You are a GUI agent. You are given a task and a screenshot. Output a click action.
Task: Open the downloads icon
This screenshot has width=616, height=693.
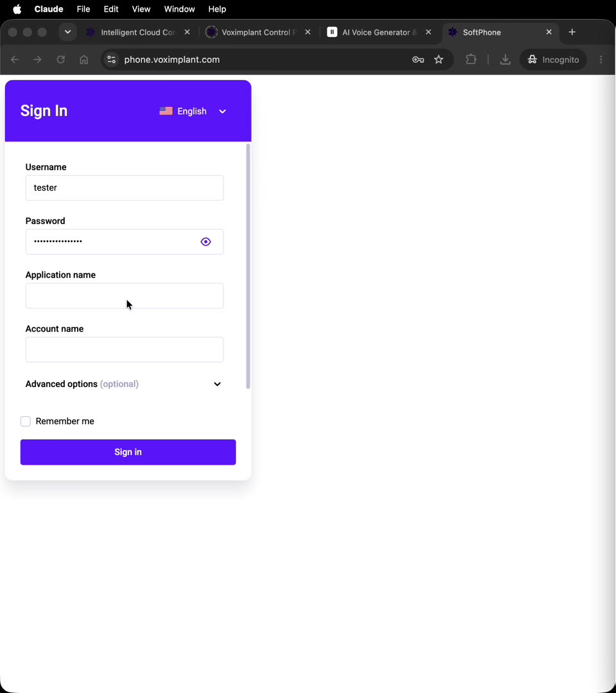pyautogui.click(x=505, y=60)
